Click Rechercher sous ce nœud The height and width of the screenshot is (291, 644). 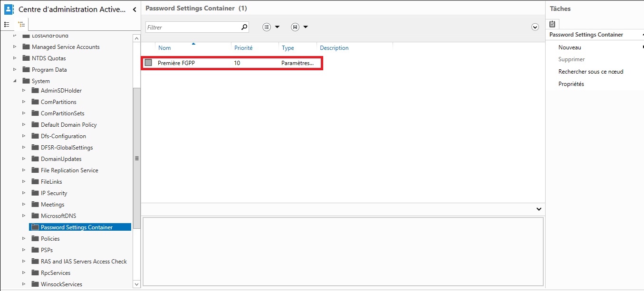click(x=590, y=72)
